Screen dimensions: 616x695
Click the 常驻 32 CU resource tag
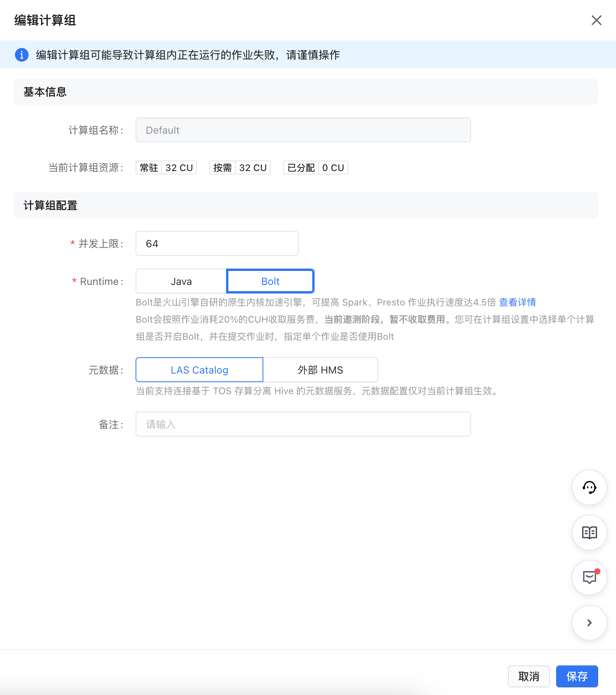coord(166,168)
